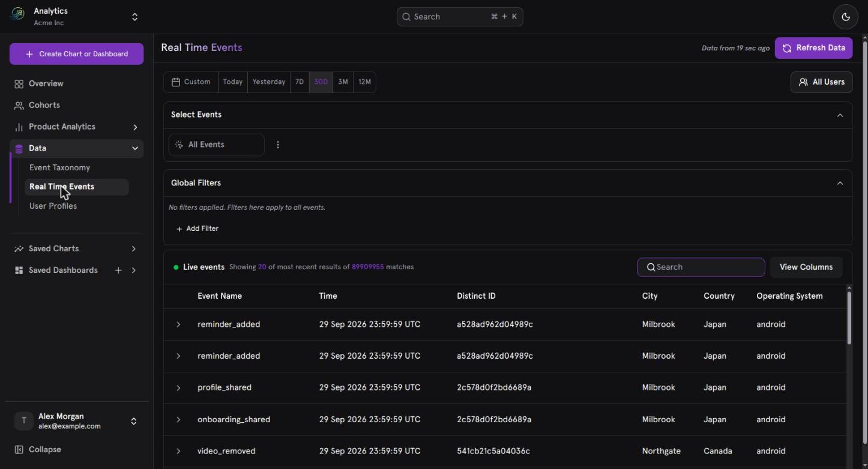
Task: Expand the Product Analytics section
Action: (135, 127)
